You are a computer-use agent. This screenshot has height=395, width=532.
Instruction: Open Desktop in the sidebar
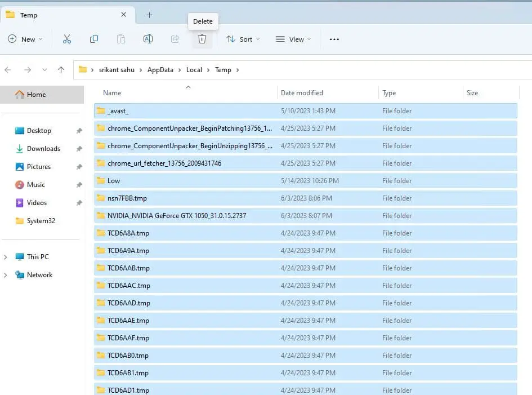[x=39, y=131]
